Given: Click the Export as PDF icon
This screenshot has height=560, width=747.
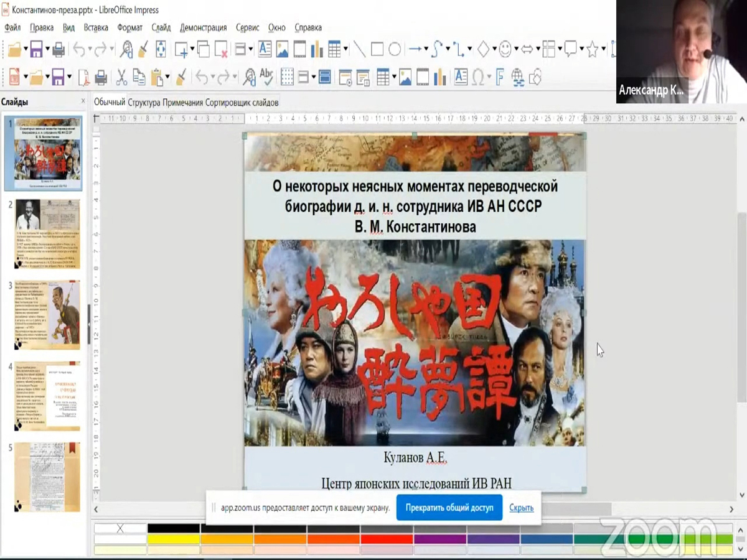Looking at the screenshot, I should tap(83, 77).
